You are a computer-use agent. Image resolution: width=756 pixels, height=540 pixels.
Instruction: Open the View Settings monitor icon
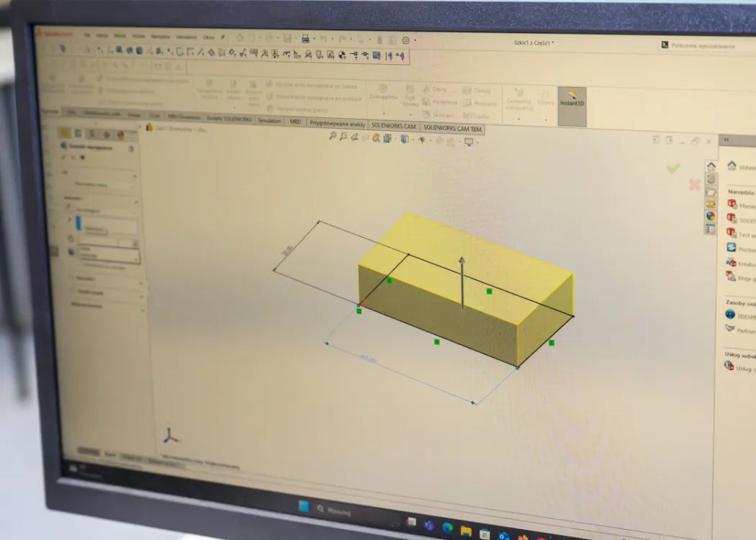(468, 142)
